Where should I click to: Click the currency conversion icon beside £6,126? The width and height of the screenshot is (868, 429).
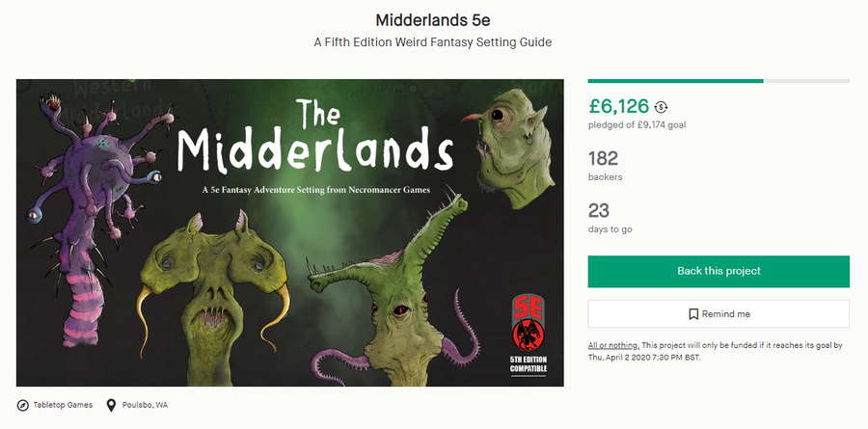point(661,107)
